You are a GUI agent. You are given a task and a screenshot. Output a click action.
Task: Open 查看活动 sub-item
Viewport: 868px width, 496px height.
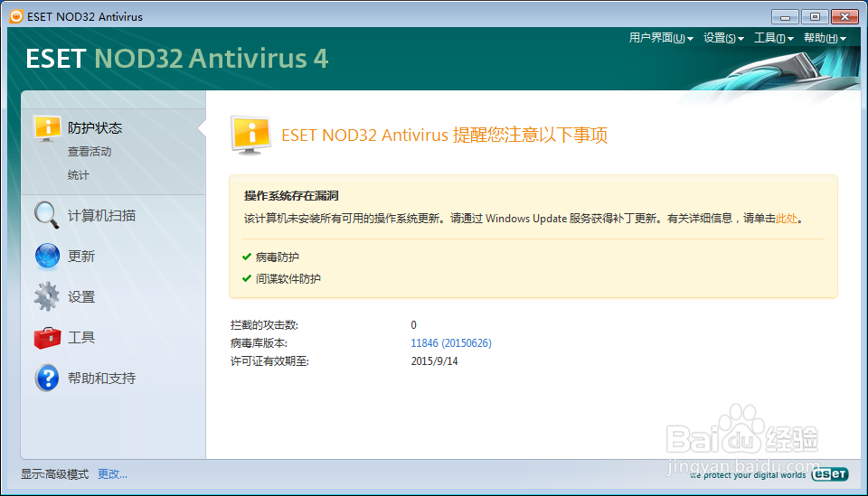coord(90,152)
